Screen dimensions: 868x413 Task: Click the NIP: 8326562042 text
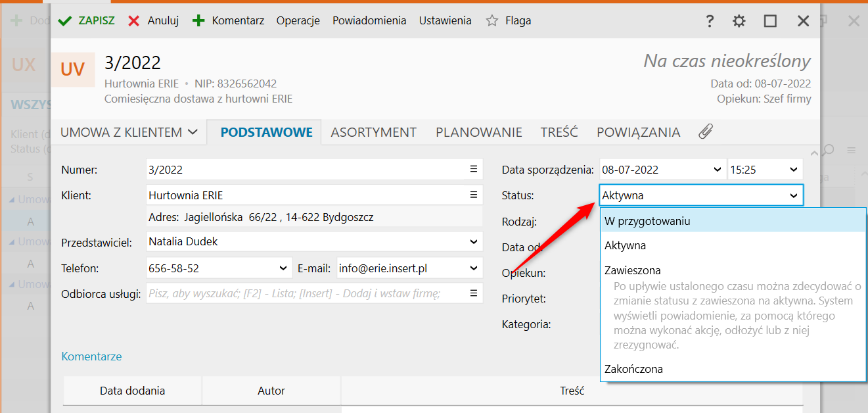(x=236, y=84)
